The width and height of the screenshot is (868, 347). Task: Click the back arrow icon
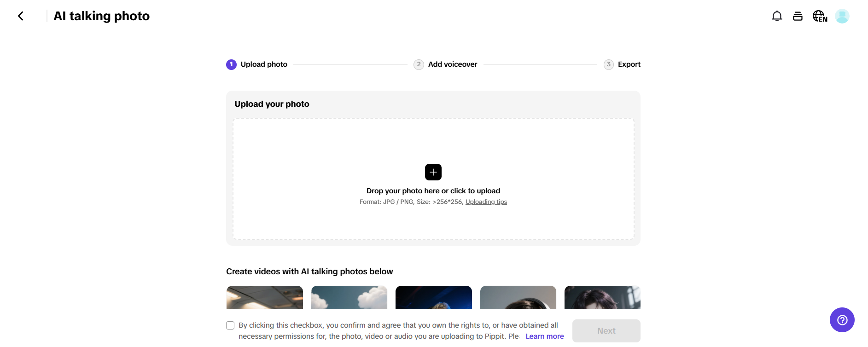[21, 16]
